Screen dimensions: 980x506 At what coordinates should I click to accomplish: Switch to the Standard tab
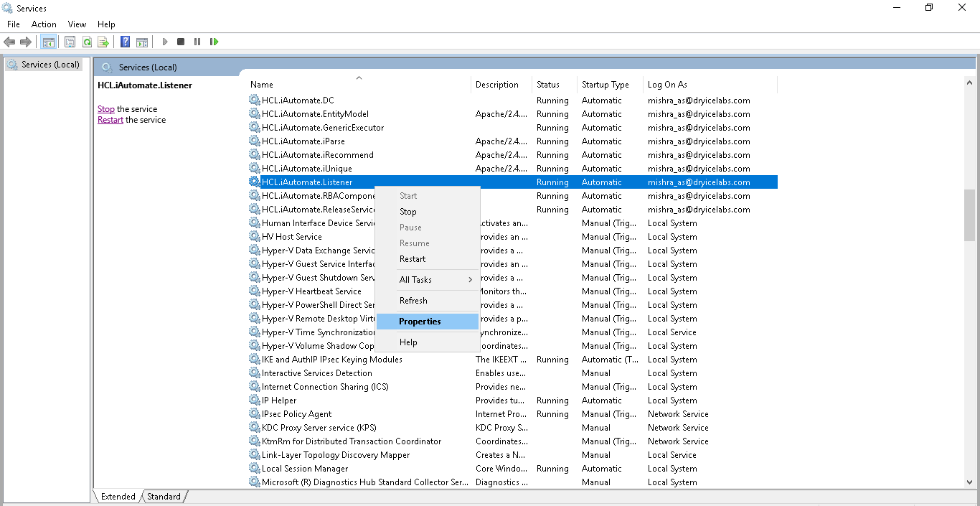click(164, 497)
